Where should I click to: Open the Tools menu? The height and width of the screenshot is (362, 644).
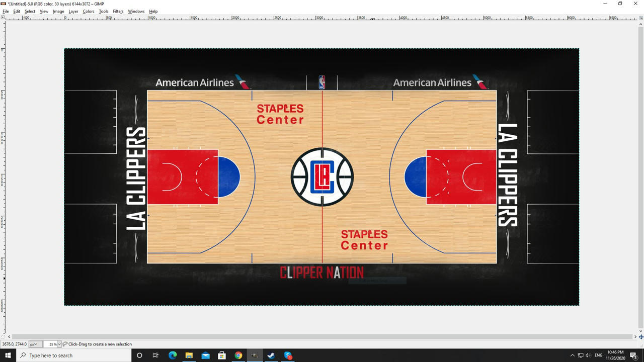coord(104,11)
